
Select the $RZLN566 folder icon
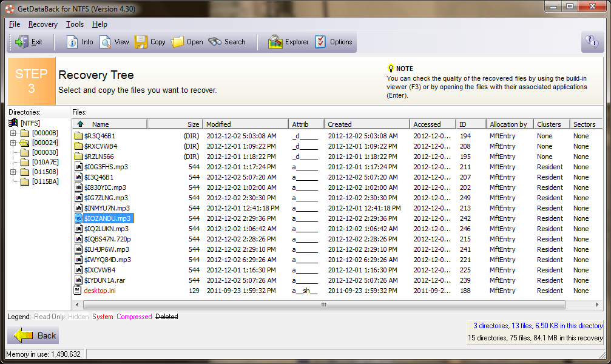point(78,157)
